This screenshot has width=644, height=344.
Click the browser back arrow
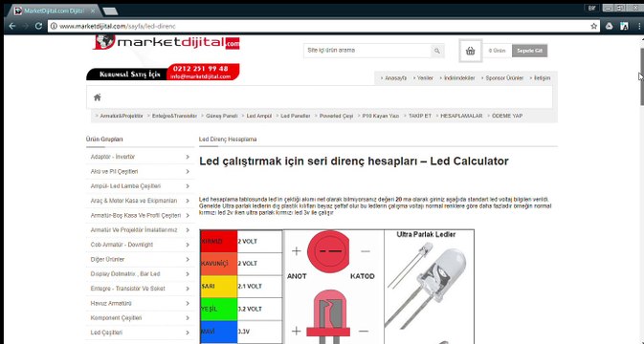pos(11,26)
